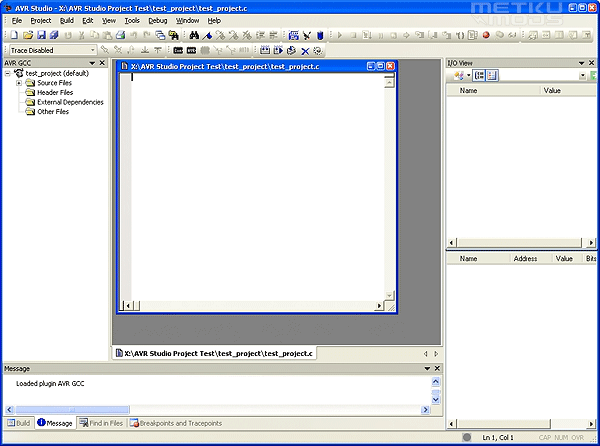Expand the Source Files folder

[x=19, y=83]
